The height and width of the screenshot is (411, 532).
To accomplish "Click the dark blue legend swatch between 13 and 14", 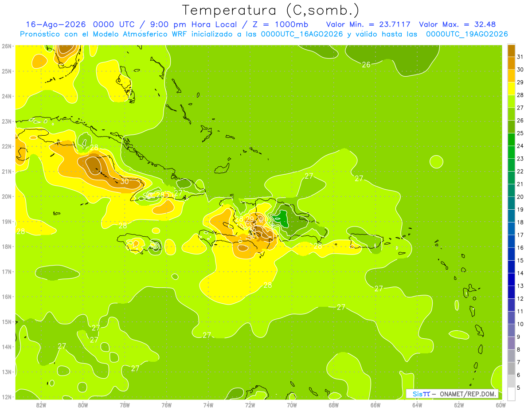I will (511, 279).
